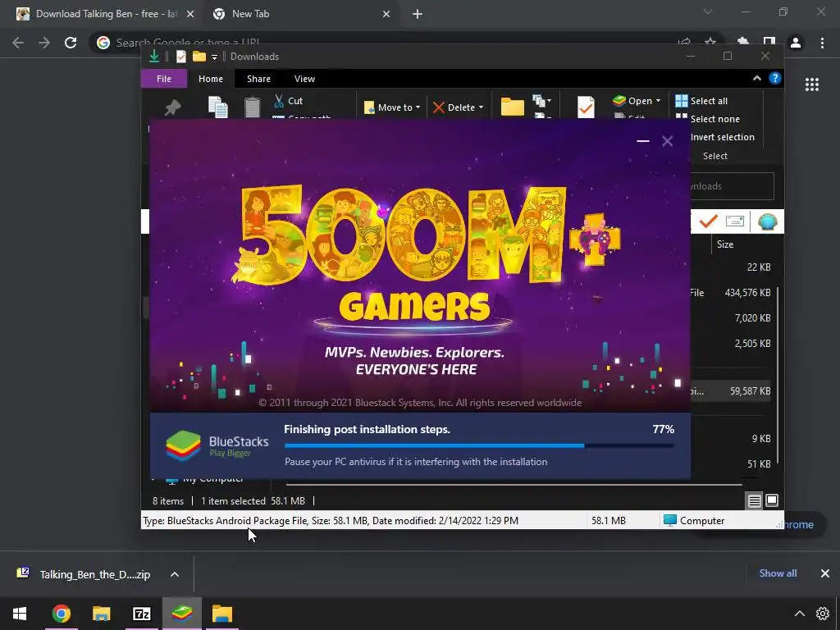Click the Explorer vertical scrollbar
This screenshot has width=840, height=630.
778,375
